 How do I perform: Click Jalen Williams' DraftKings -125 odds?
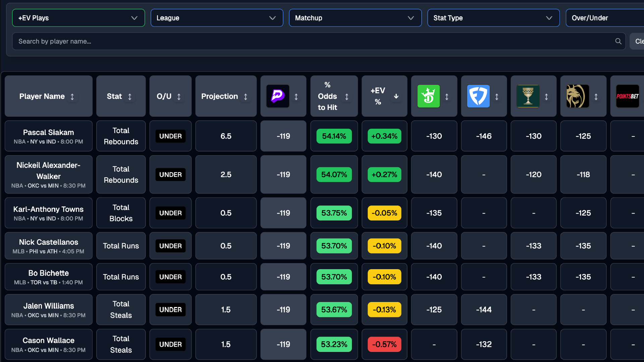tap(434, 310)
